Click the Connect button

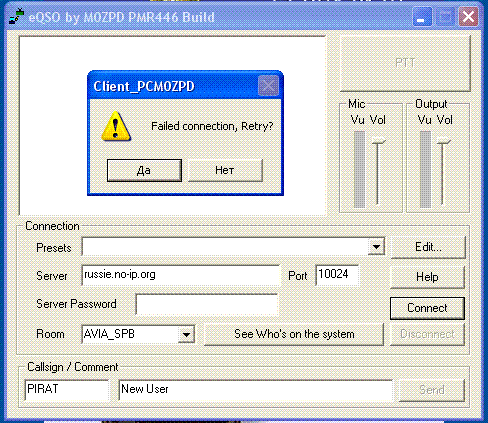[x=427, y=308]
